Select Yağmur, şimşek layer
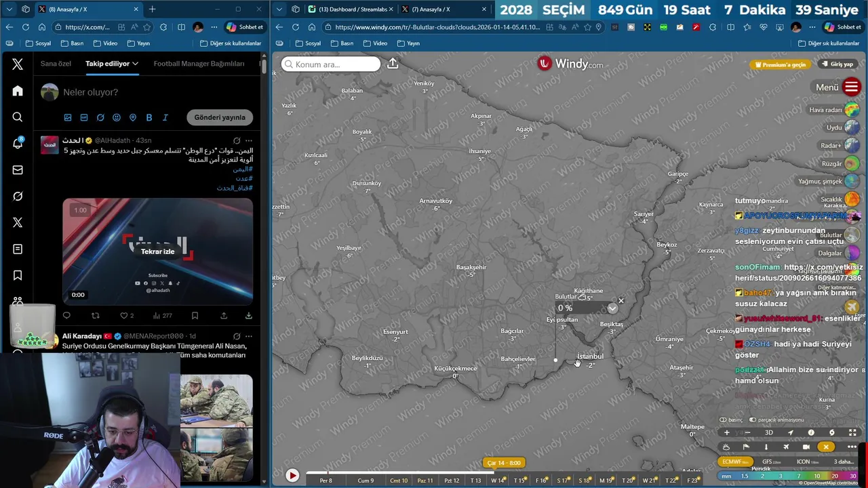The height and width of the screenshot is (488, 868). (x=829, y=182)
